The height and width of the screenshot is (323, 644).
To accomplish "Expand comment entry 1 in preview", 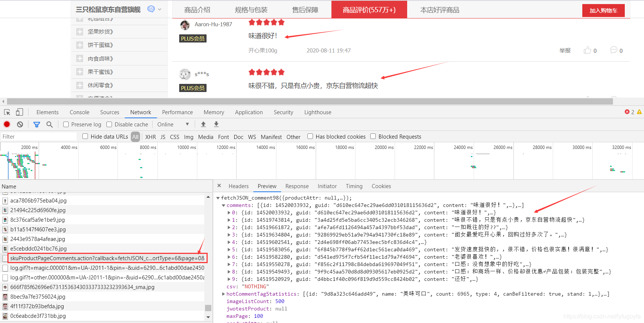I will [229, 220].
